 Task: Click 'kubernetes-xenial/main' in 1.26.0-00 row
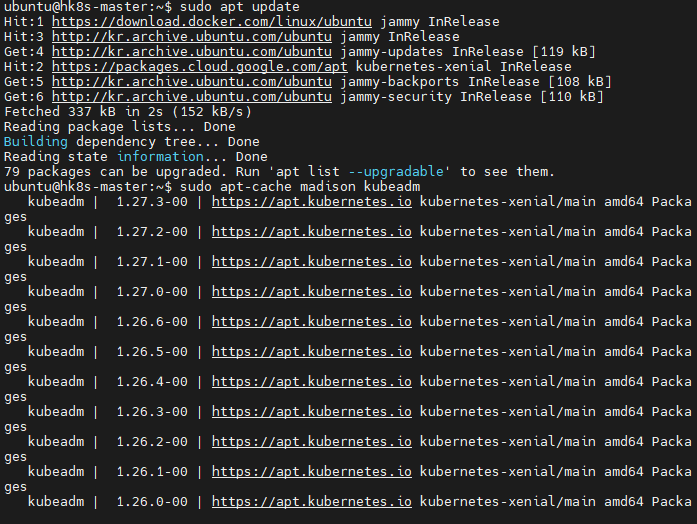pyautogui.click(x=508, y=502)
